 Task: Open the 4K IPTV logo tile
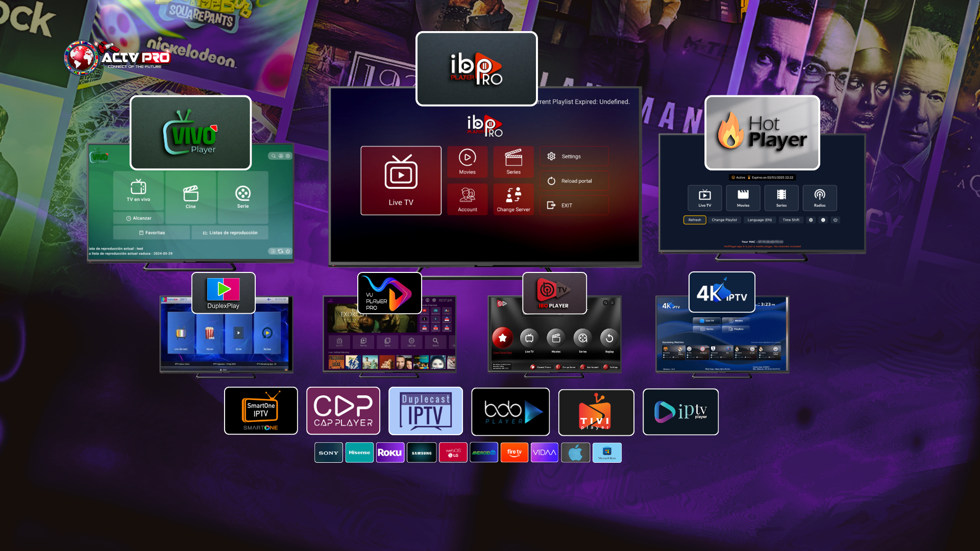pyautogui.click(x=722, y=292)
